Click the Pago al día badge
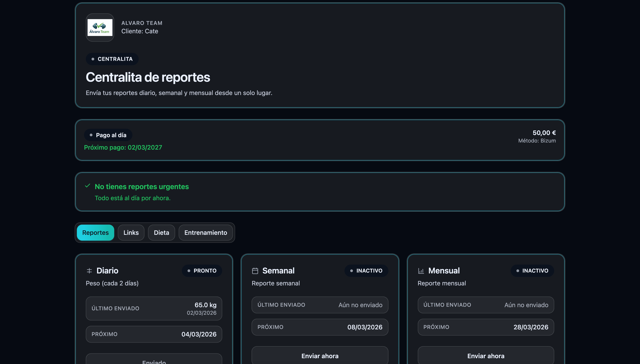The height and width of the screenshot is (364, 640). pyautogui.click(x=108, y=135)
